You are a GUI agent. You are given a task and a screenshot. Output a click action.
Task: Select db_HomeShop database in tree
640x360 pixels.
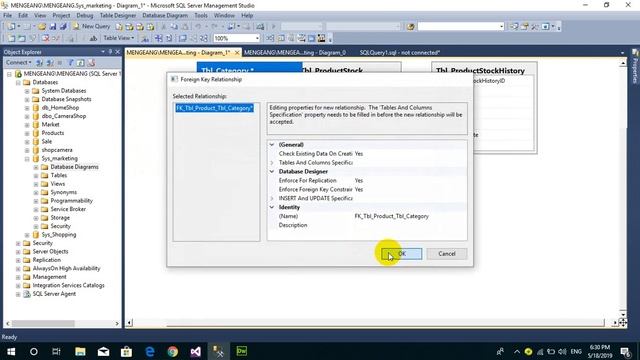click(x=60, y=108)
